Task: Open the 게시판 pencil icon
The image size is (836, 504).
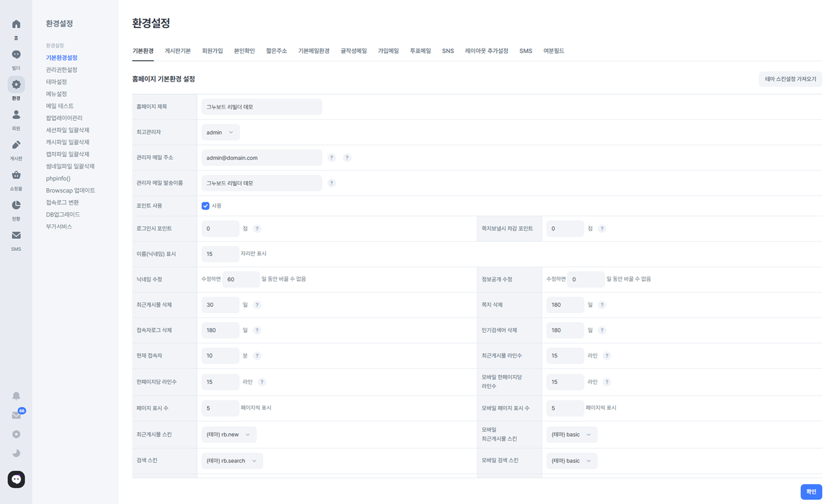Action: 16,145
